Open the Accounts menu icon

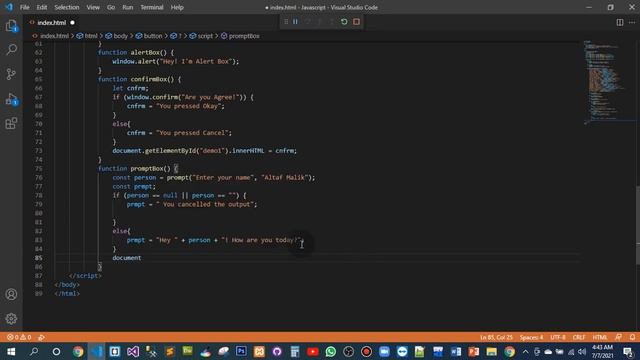click(x=11, y=294)
